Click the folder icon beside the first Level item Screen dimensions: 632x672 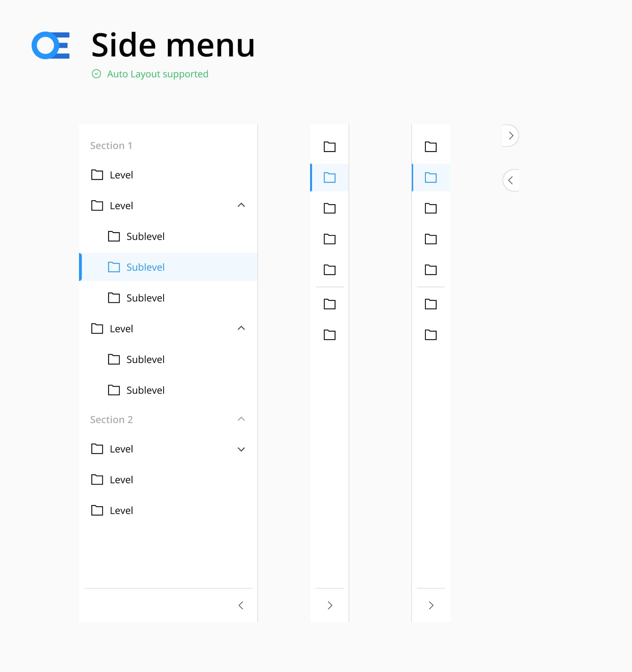point(97,175)
